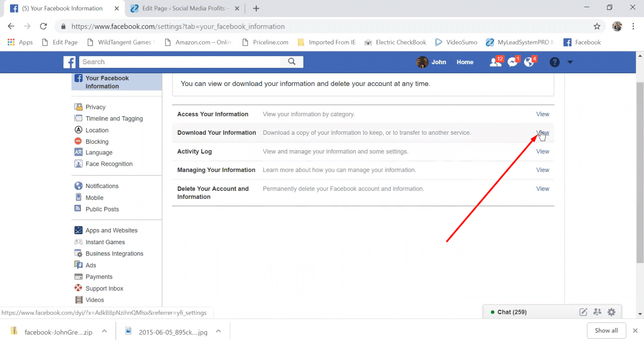Screen dimensions: 644x342
Task: Open Chrome menu three-dot icon
Action: (633, 26)
